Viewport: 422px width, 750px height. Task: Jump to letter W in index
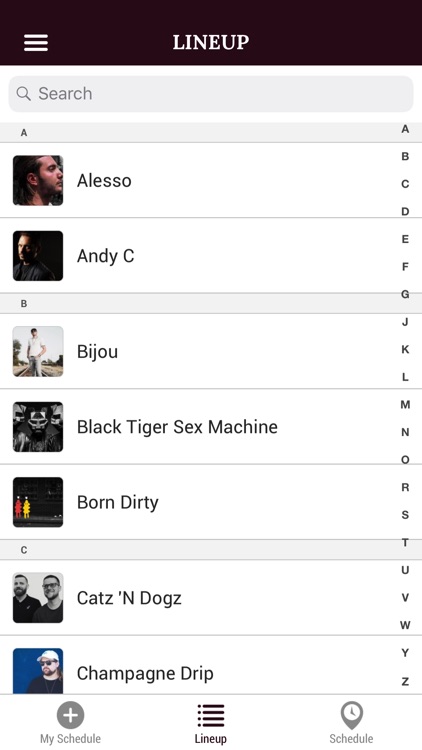(405, 625)
